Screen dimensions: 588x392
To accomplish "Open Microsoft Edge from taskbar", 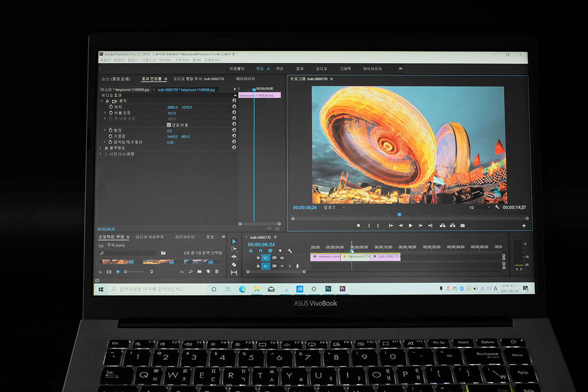I will [x=242, y=289].
